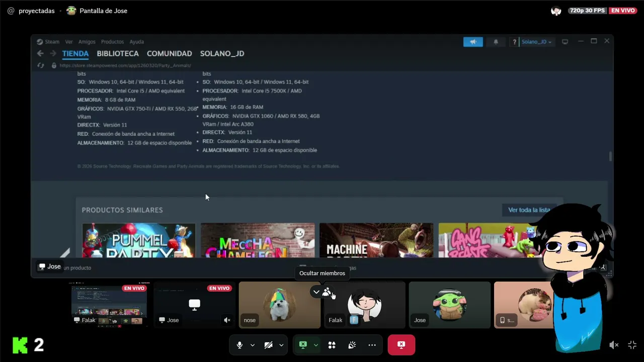The width and height of the screenshot is (644, 362).
Task: Click the EN VIVO indicator at top right
Action: tap(623, 11)
